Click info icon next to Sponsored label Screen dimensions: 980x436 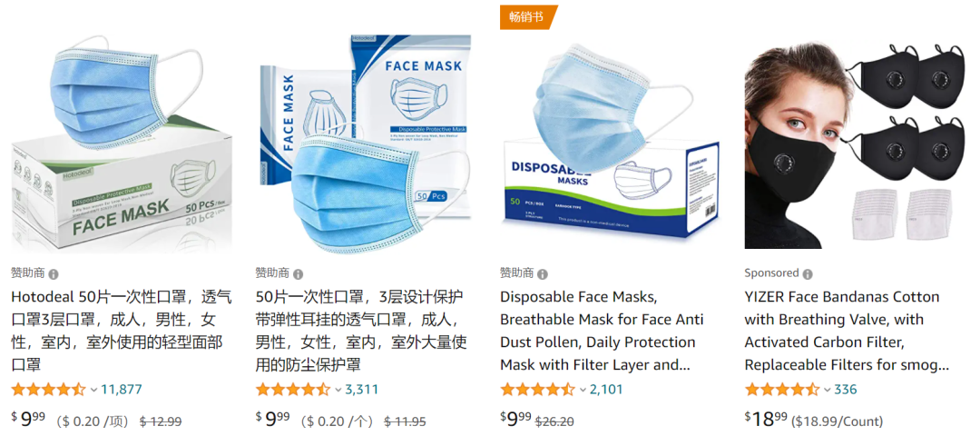pos(808,274)
